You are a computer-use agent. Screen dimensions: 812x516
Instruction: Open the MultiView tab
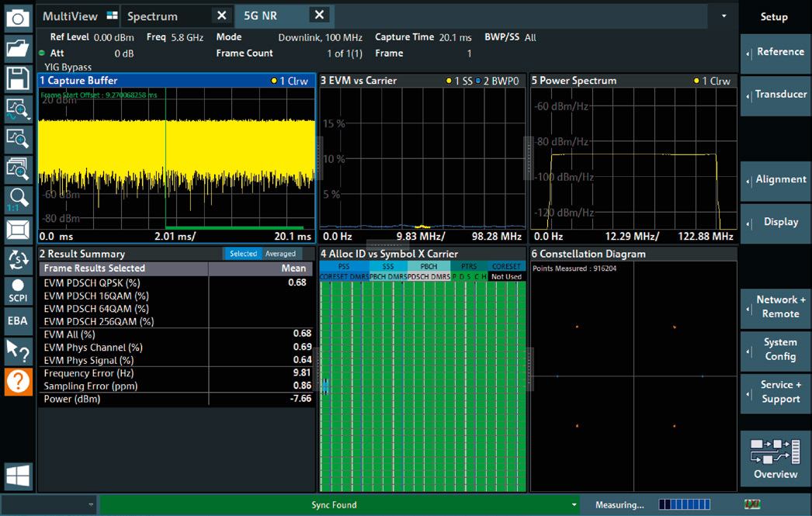[71, 16]
